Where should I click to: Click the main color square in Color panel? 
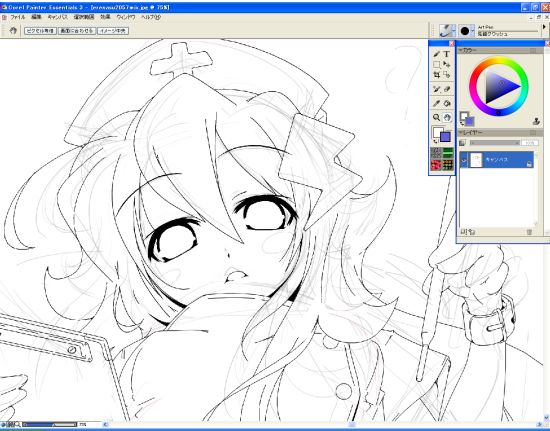pyautogui.click(x=469, y=121)
